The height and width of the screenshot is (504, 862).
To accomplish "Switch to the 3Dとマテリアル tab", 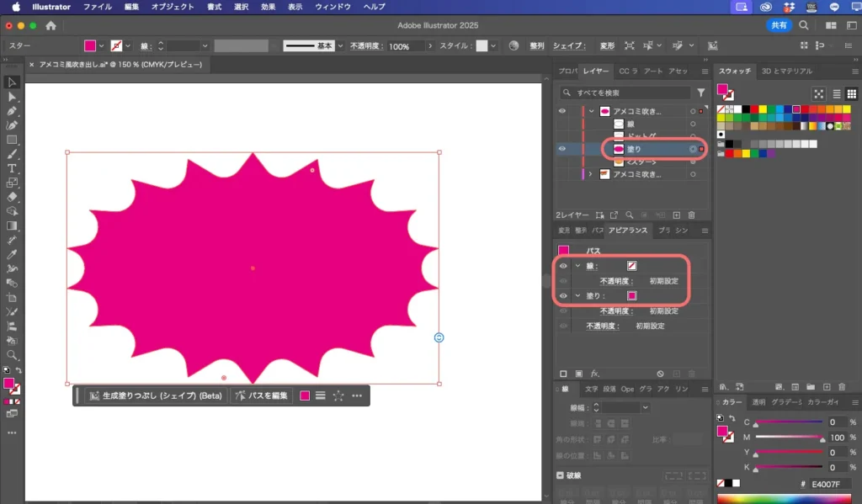I will pos(787,72).
